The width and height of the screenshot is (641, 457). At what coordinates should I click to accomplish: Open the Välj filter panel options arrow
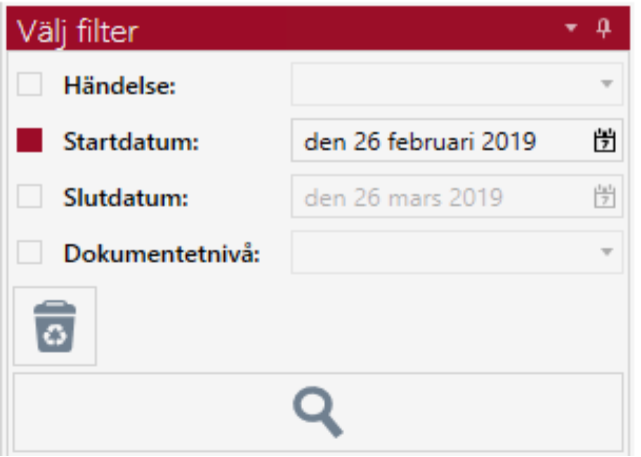pyautogui.click(x=571, y=29)
